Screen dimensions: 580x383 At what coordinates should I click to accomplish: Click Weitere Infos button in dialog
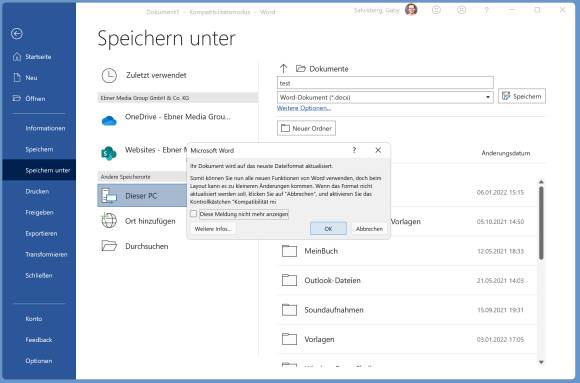point(213,229)
